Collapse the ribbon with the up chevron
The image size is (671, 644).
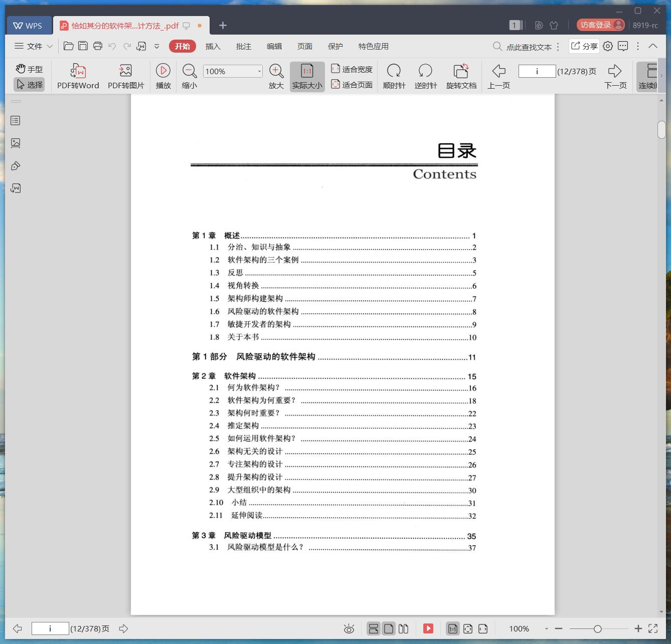tap(653, 46)
